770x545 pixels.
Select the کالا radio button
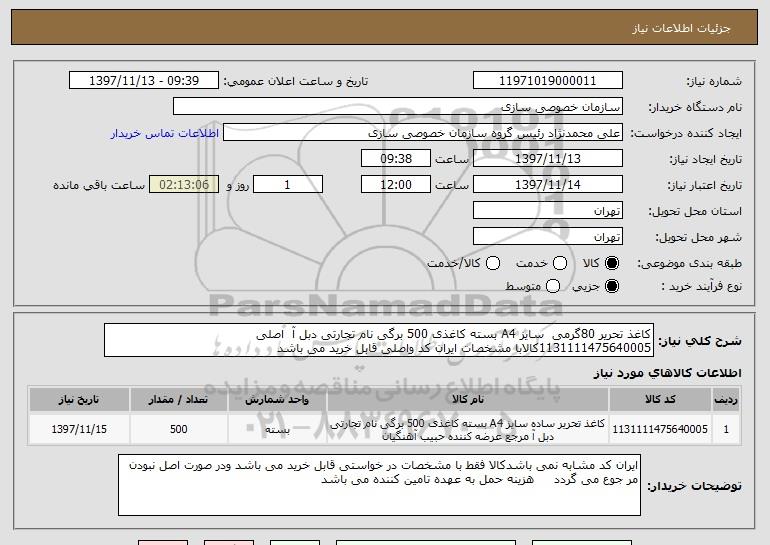tap(612, 263)
